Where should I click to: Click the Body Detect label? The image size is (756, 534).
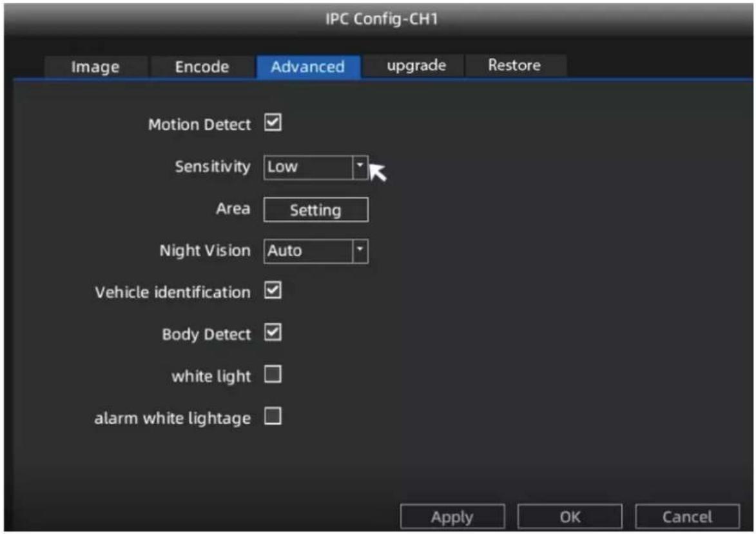[206, 334]
